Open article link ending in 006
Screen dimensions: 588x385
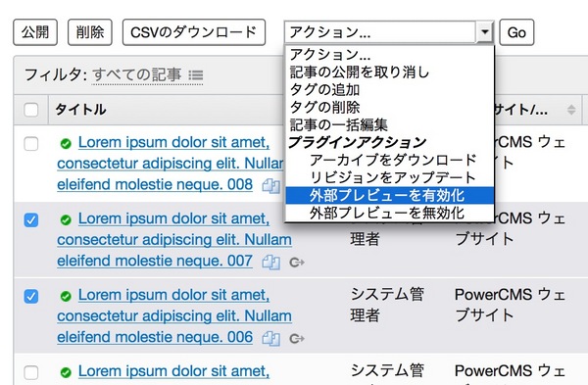[174, 316]
